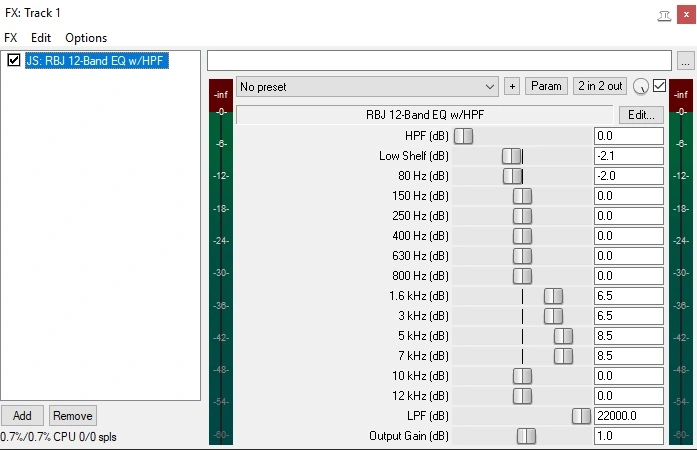Image resolution: width=697 pixels, height=450 pixels.
Task: Open the 2 in 2 out pin routing
Action: click(x=600, y=87)
